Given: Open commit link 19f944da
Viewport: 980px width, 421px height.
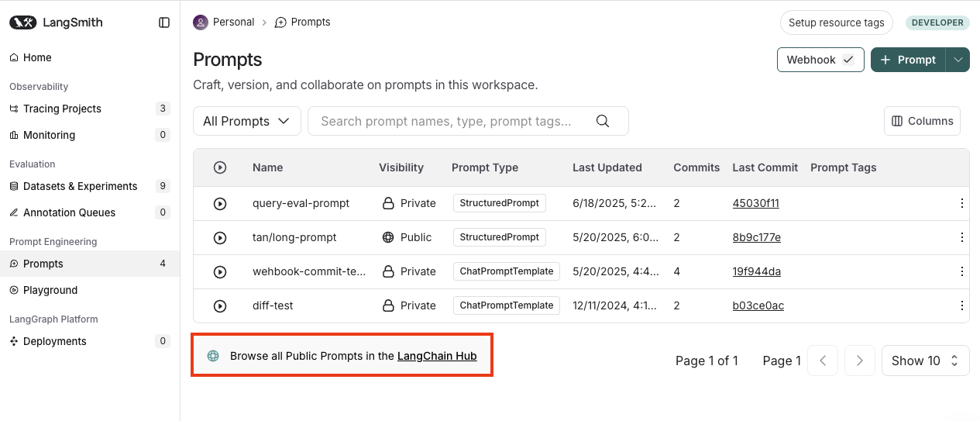Looking at the screenshot, I should click(757, 271).
